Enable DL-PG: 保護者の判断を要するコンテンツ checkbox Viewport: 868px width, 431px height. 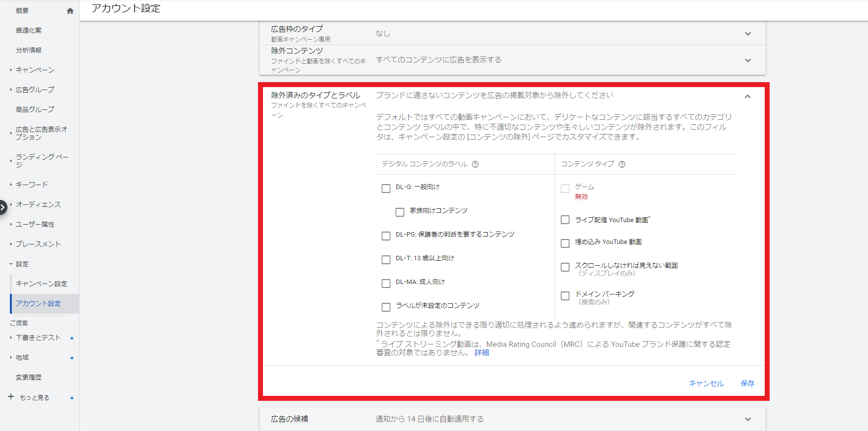[386, 236]
